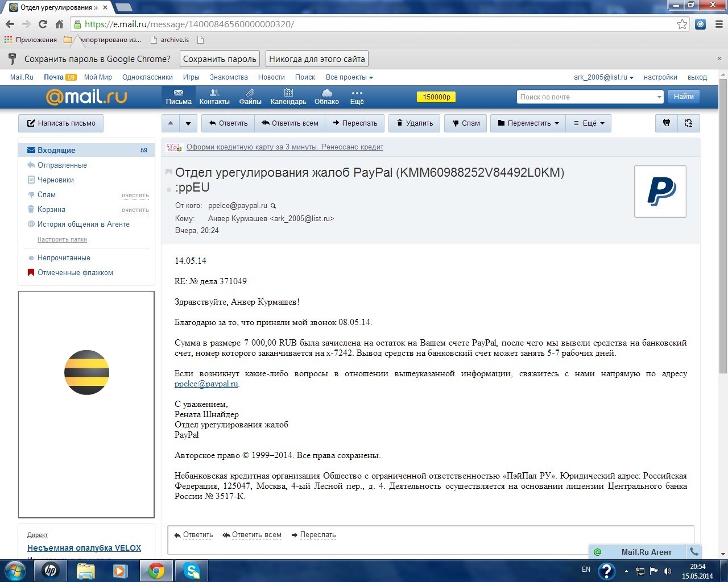Image resolution: width=728 pixels, height=582 pixels.
Task: Show Непрочитанные unread messages
Action: point(64,257)
